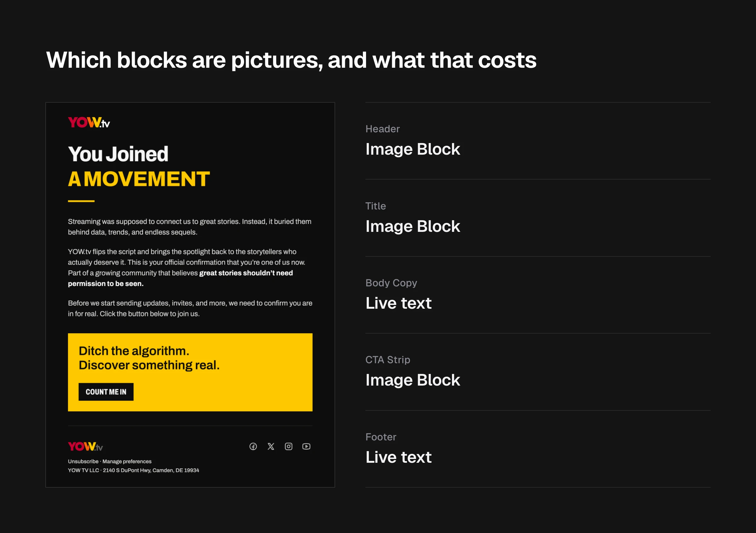Click the Unsubscribe link
The image size is (756, 533).
(83, 461)
